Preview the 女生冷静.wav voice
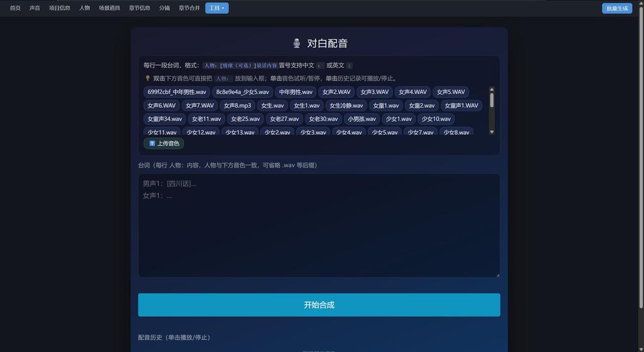Screen dimensions: 644x352 click(347, 106)
